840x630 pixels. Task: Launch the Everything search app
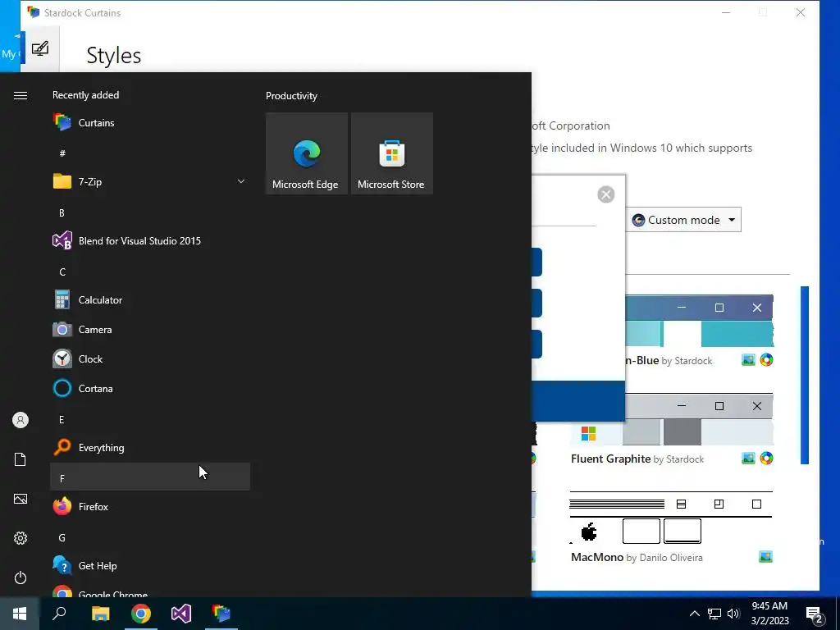[150, 447]
